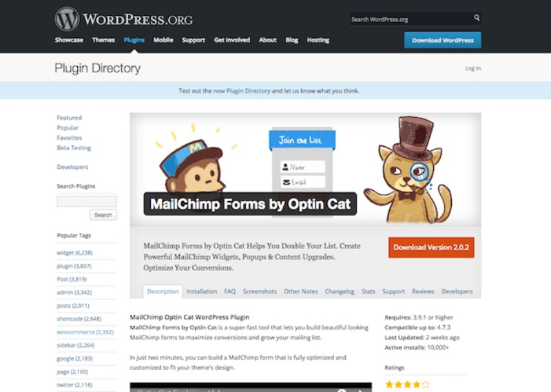Screen dimensions: 551x392
Task: Open the Support menu item in header
Action: pyautogui.click(x=194, y=40)
